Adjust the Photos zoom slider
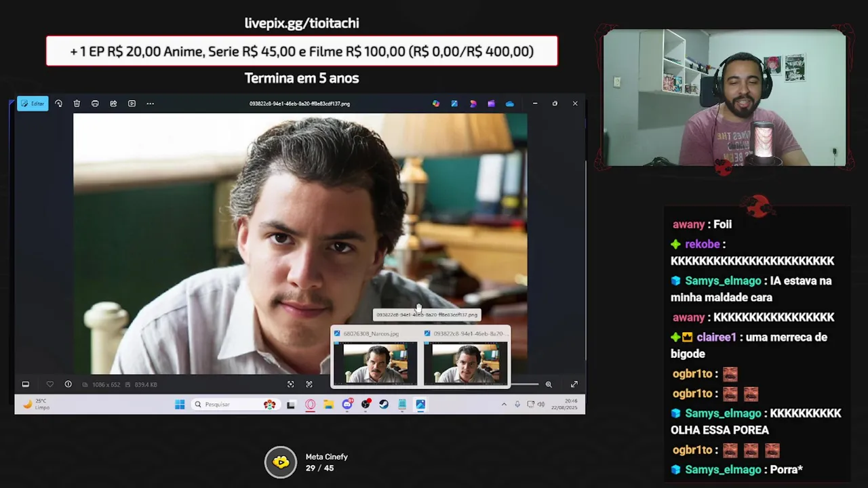868x488 pixels. click(x=525, y=384)
